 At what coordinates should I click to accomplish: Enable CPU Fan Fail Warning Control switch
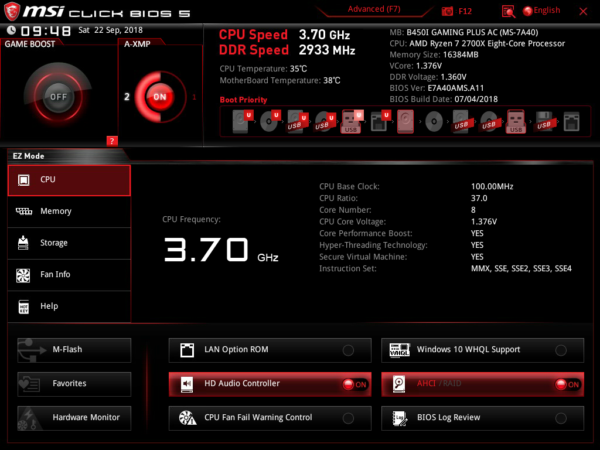click(x=348, y=418)
